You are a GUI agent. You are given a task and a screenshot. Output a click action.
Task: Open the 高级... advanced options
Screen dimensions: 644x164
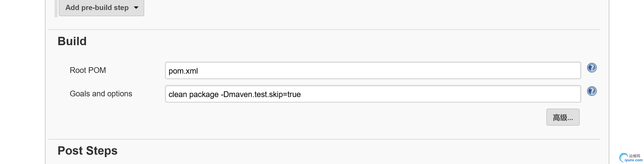point(563,117)
